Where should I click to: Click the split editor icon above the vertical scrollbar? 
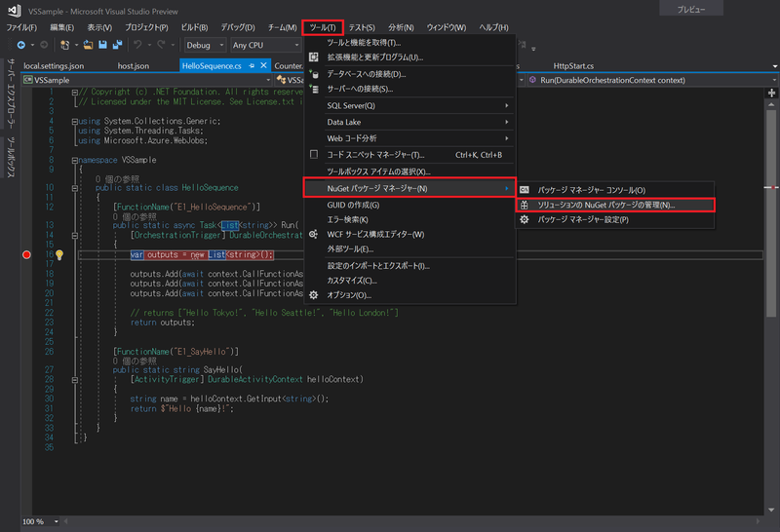coord(771,93)
